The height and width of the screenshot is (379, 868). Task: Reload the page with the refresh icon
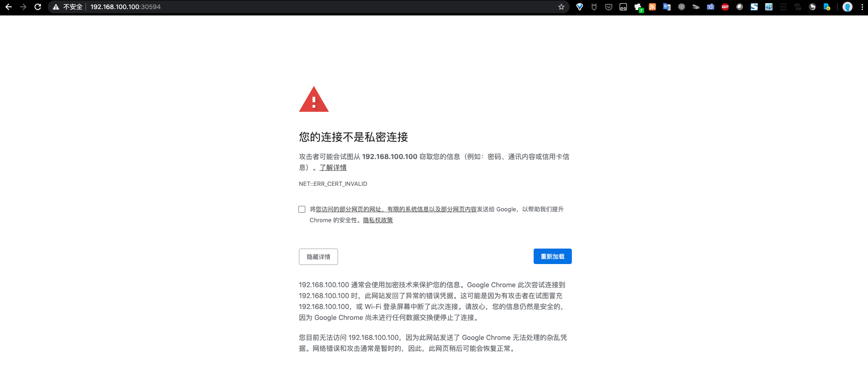click(38, 7)
